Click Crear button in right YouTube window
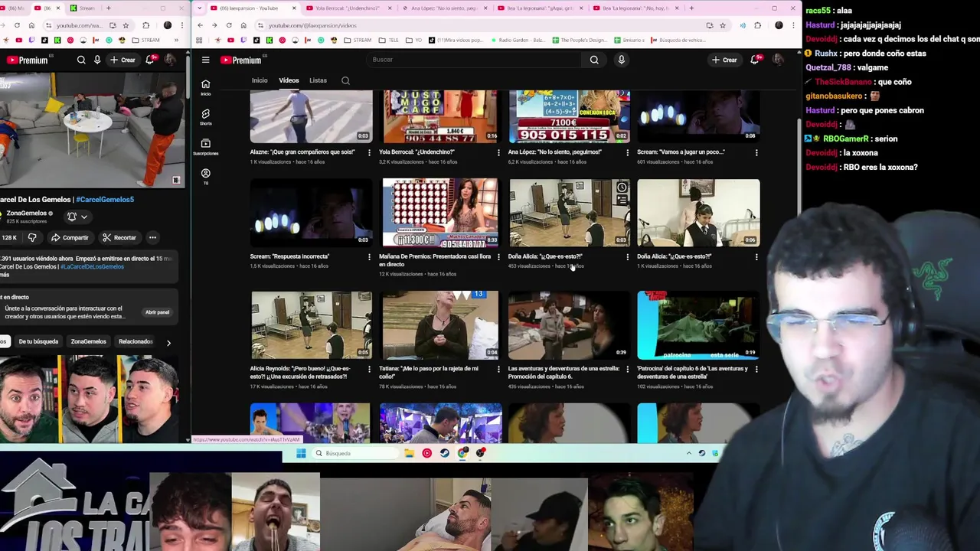Viewport: 980px width, 551px height. (x=724, y=60)
